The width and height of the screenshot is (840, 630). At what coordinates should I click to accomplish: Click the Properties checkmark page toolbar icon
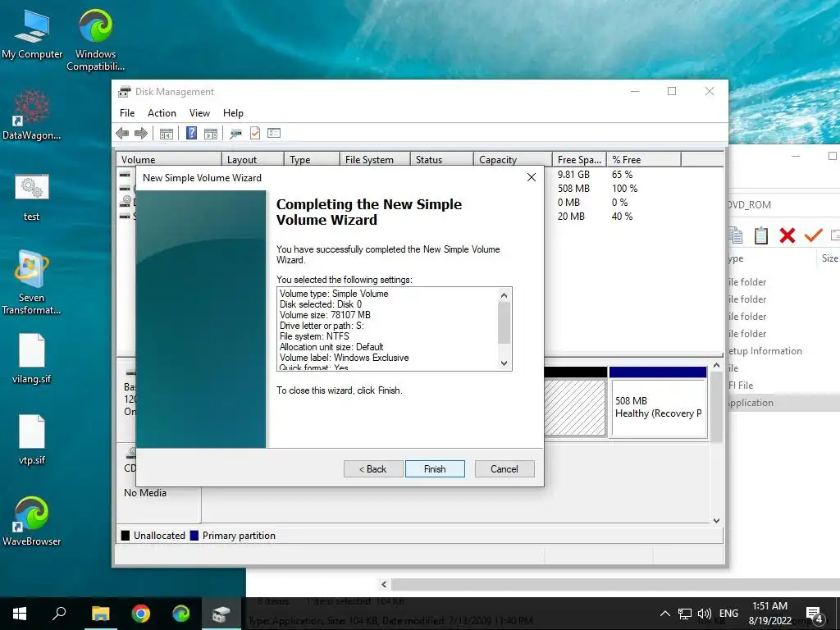(255, 133)
